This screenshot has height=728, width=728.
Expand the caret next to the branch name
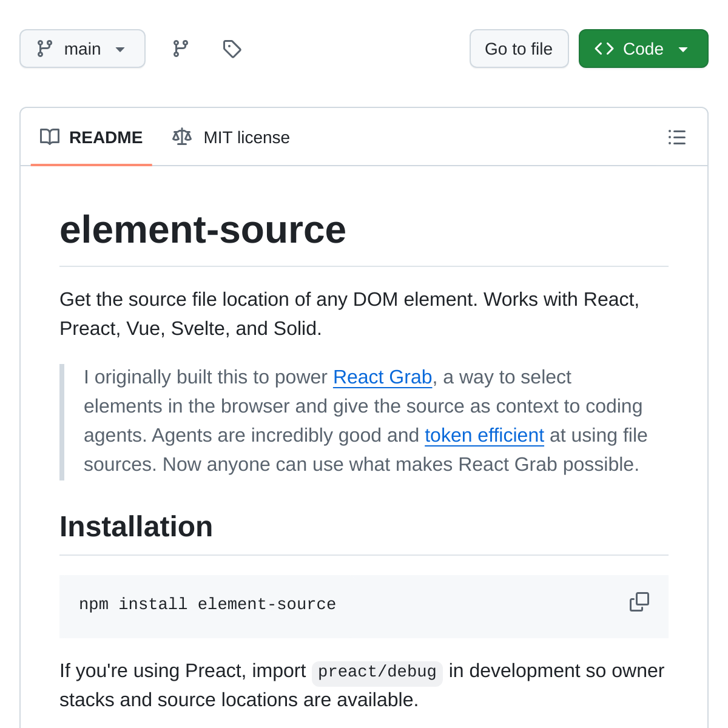120,50
